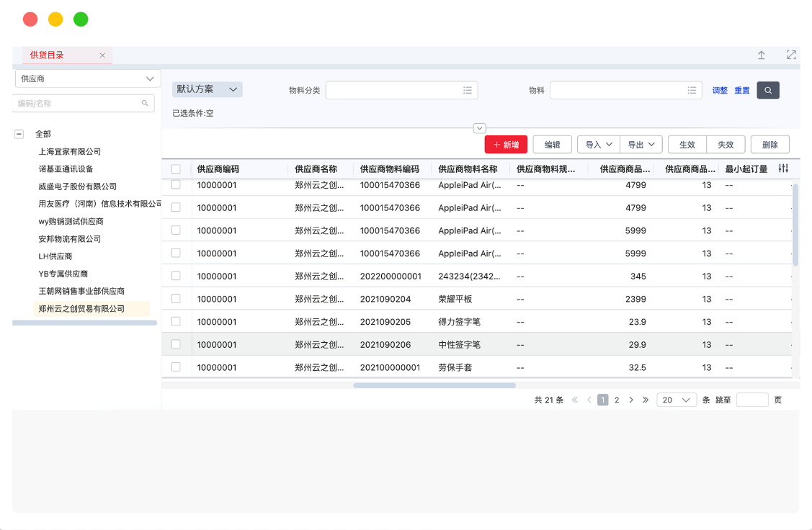Select page 1 in pagination

(603, 400)
